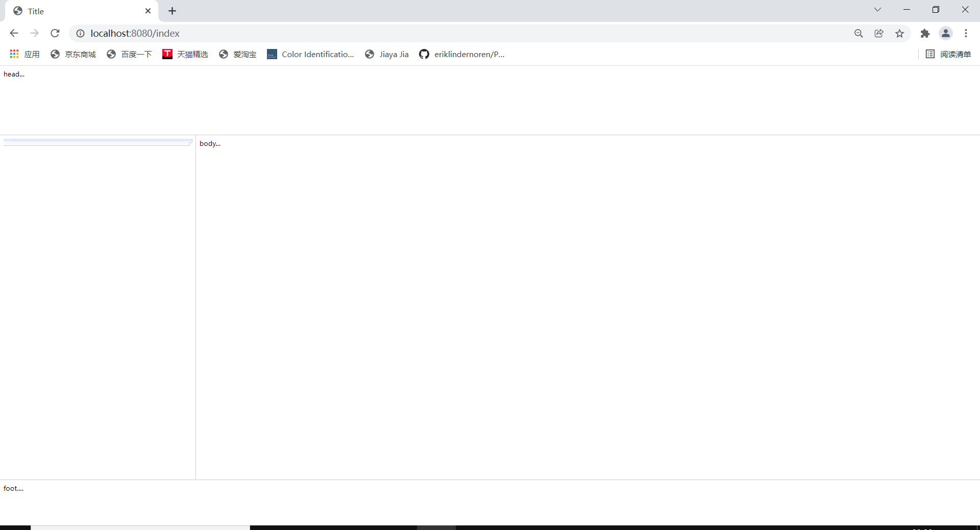Bookmark this page with the star

click(899, 33)
